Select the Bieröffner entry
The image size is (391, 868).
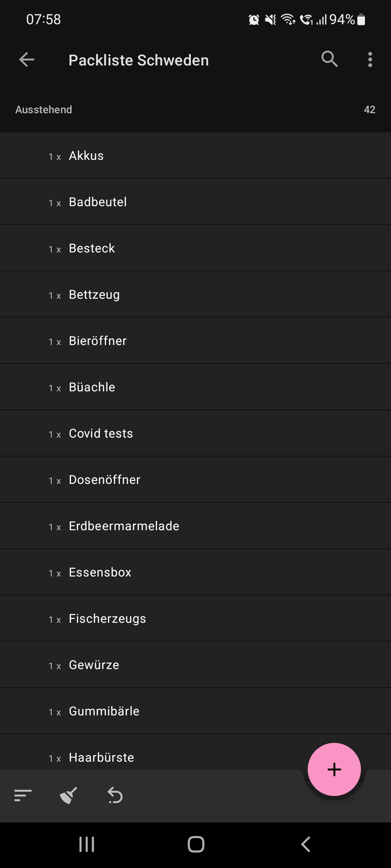pos(195,341)
